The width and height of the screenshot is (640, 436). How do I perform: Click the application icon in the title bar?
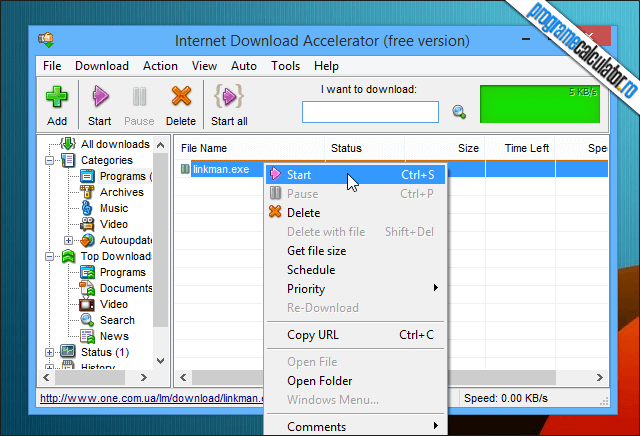[47, 40]
